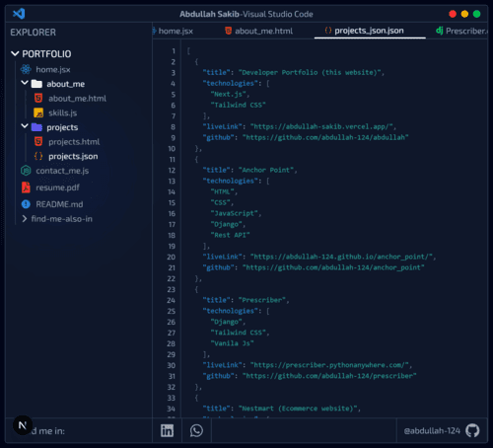
Task: Click the github.com prescriber repository URL
Action: (x=329, y=376)
